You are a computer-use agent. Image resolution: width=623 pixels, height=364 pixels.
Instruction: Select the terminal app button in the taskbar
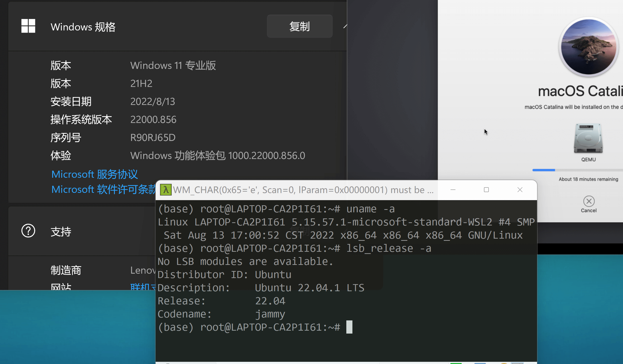coord(168,363)
